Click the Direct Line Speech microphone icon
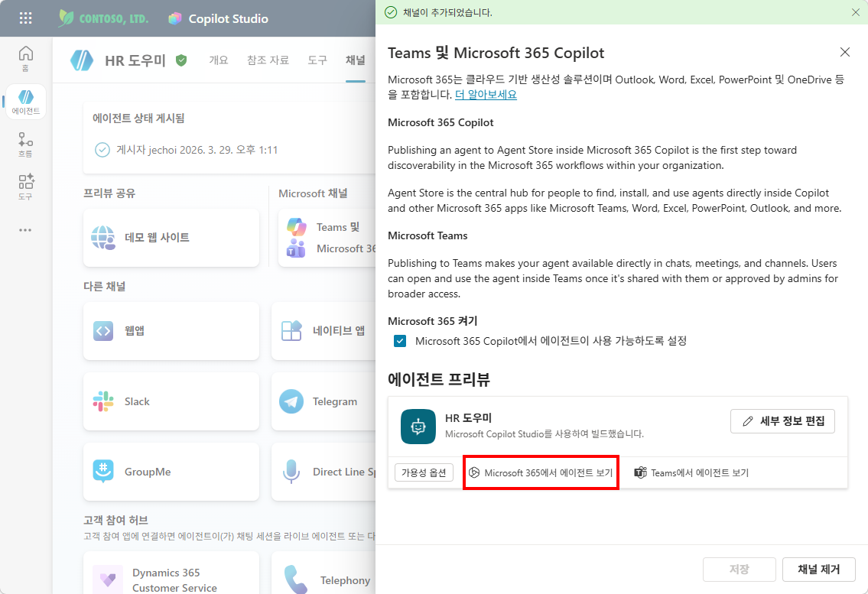 click(291, 472)
